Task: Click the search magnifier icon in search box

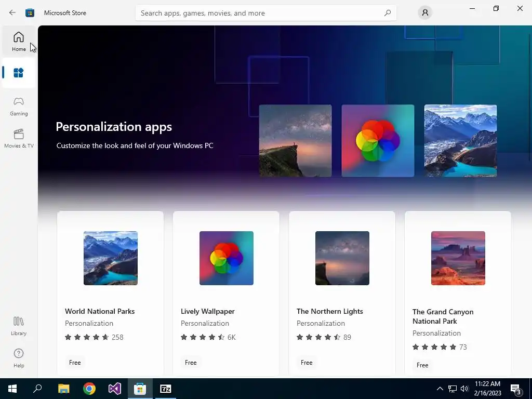Action: (388, 13)
